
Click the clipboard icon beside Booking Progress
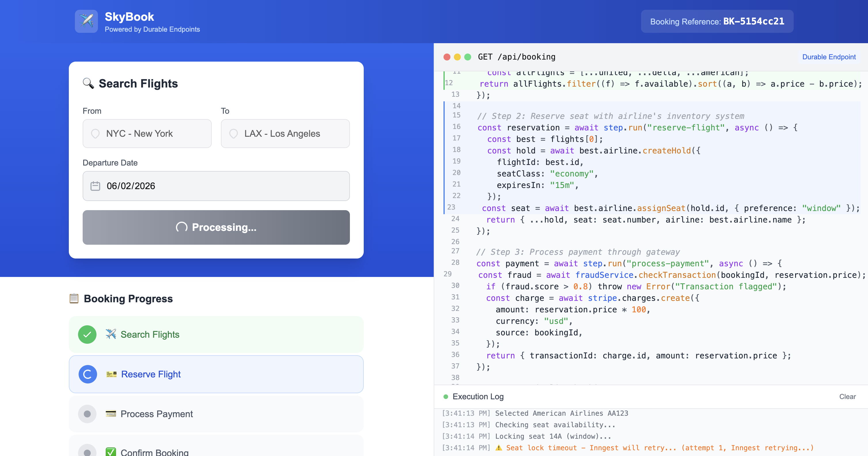pyautogui.click(x=74, y=299)
